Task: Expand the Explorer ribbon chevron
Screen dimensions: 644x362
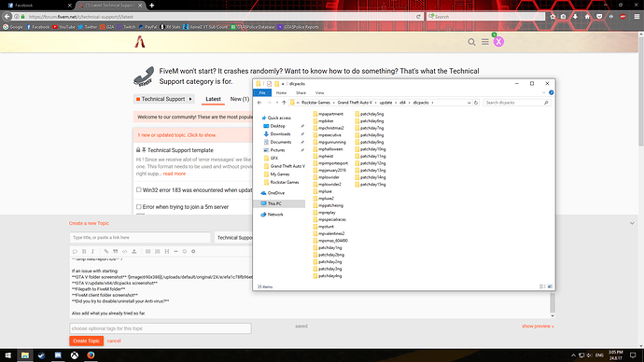Action: click(x=544, y=92)
